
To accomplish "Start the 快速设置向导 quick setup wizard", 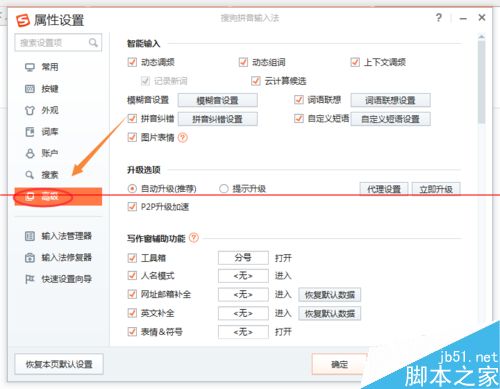I will [58, 279].
